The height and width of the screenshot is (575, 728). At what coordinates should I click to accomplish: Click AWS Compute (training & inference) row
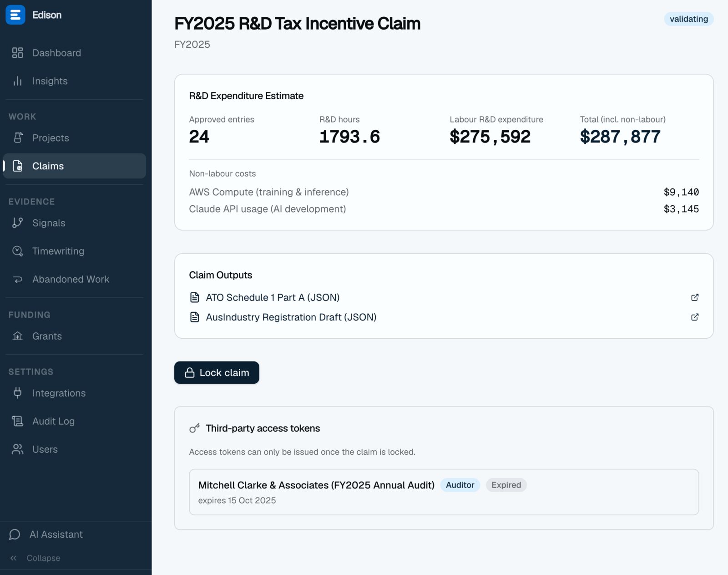coord(444,192)
